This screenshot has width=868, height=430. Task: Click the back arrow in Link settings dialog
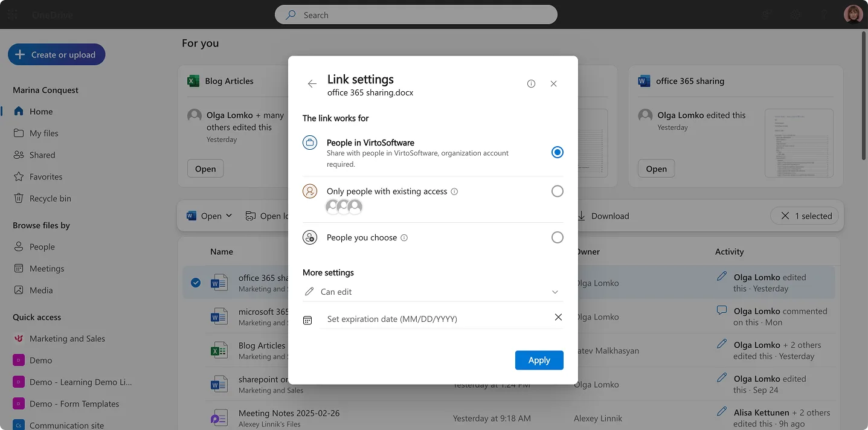(x=312, y=84)
